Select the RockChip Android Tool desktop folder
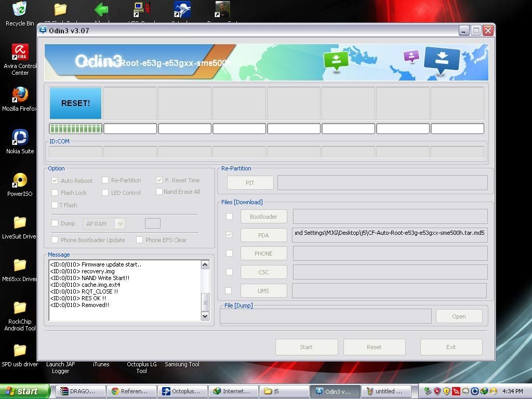This screenshot has height=399, width=532. tap(20, 316)
